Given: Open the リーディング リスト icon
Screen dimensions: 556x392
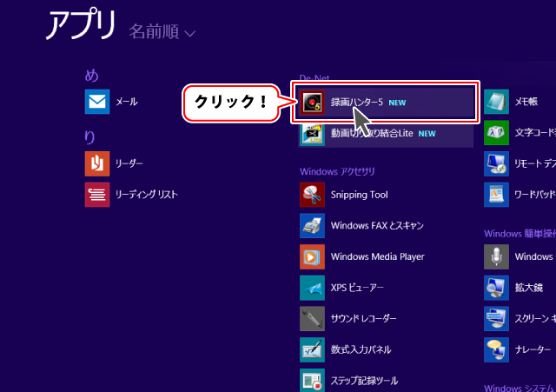Looking at the screenshot, I should [x=97, y=195].
